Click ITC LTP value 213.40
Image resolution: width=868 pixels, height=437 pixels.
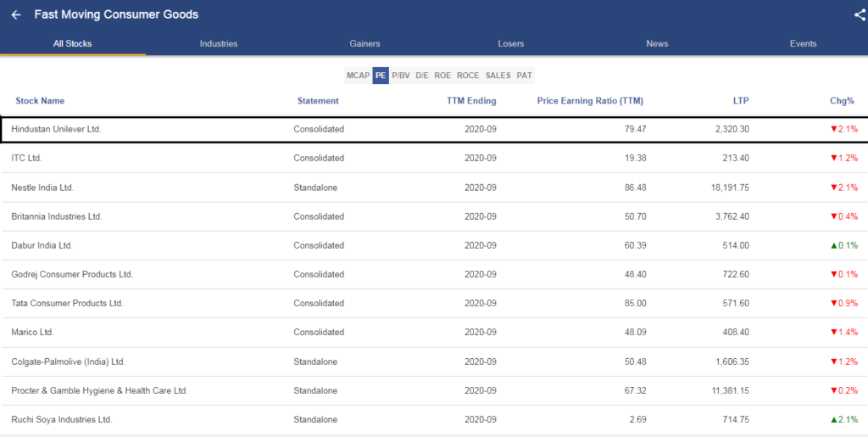(737, 158)
